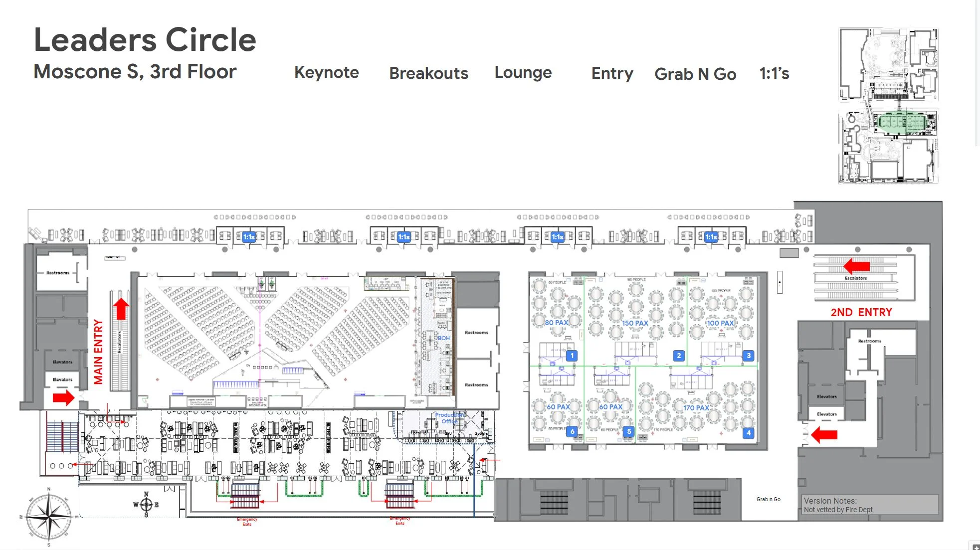Click the Grab N Go legend heading
Viewport: 980px width, 550px height.
coord(695,74)
